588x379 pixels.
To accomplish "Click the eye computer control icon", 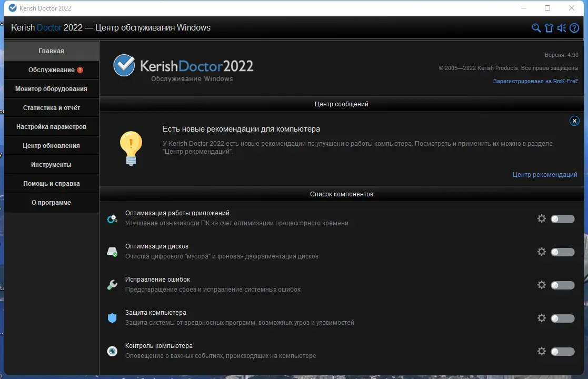I will point(112,351).
